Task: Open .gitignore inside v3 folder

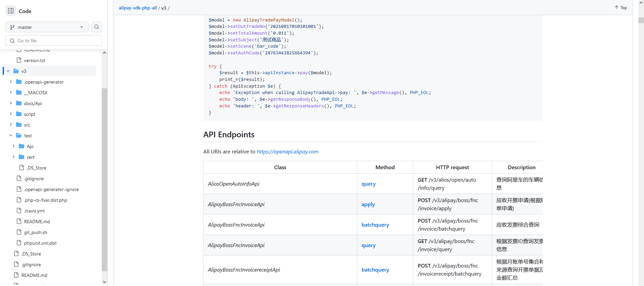Action: [x=34, y=179]
